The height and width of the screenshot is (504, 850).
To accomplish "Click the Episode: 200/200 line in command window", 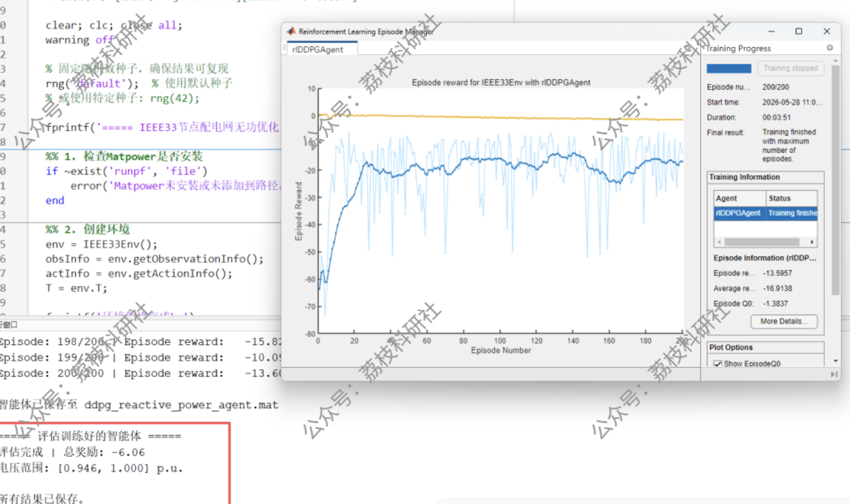I will (141, 373).
